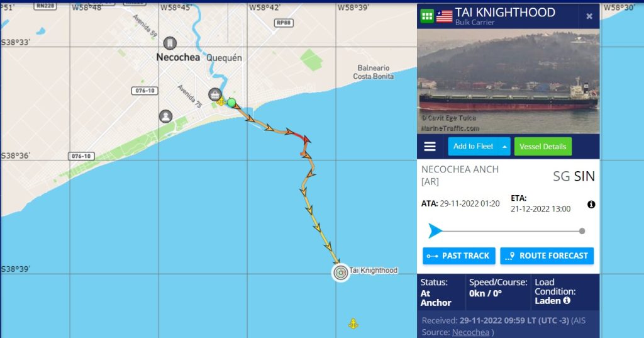644x338 pixels.
Task: Click the voyage progress arrow on slider
Action: tap(435, 231)
